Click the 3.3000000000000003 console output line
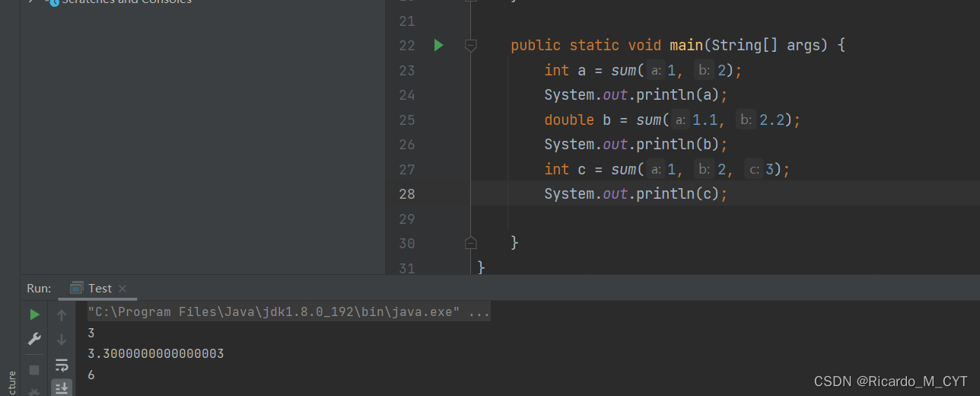 click(x=155, y=354)
